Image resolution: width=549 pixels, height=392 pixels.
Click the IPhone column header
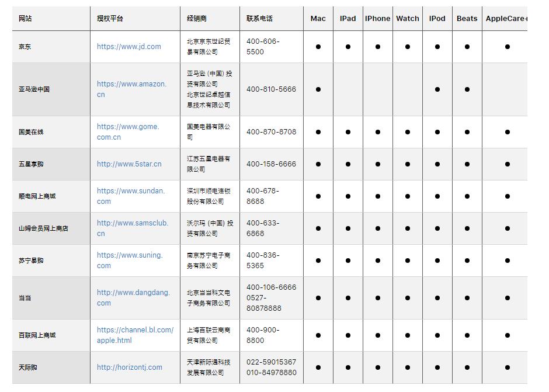[x=377, y=19]
